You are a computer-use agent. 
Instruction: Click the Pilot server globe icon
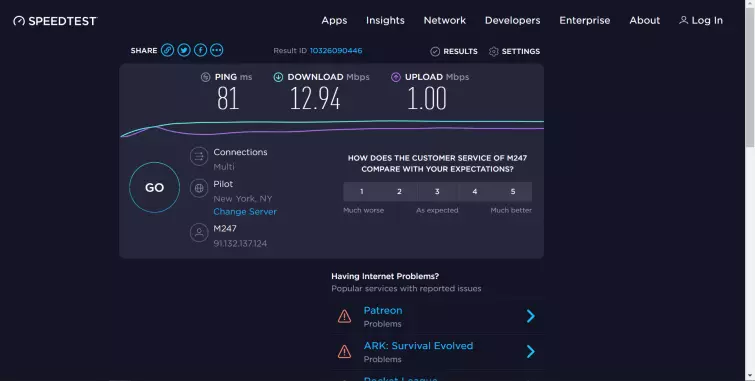pyautogui.click(x=199, y=188)
